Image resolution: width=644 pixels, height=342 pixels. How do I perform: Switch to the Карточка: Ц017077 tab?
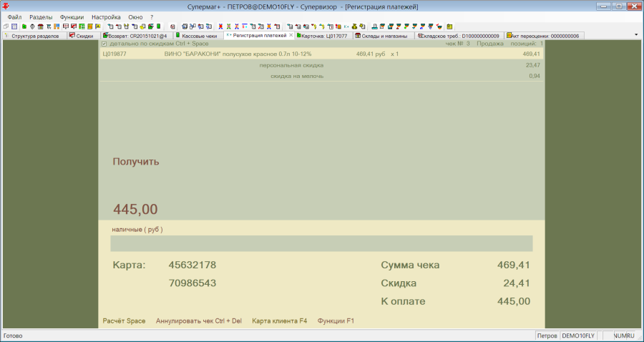point(323,36)
